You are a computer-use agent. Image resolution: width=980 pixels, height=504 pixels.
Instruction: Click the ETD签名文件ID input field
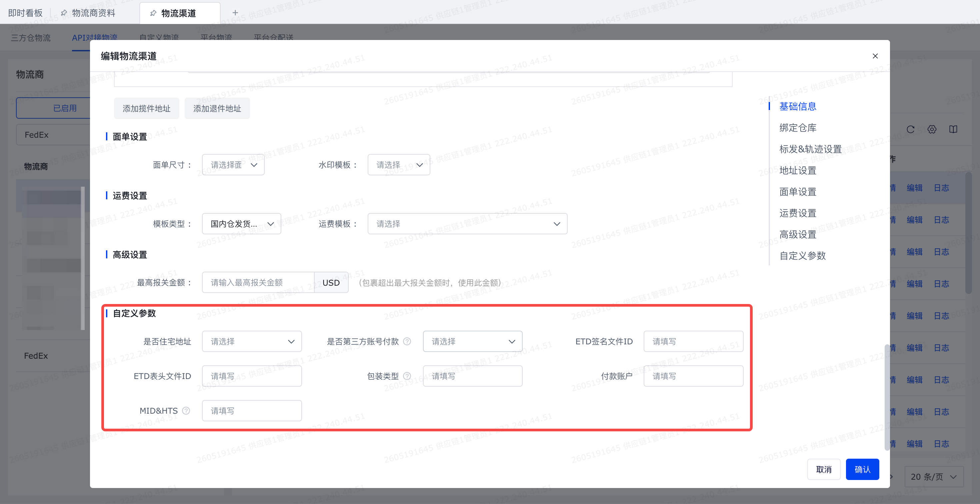pyautogui.click(x=693, y=342)
